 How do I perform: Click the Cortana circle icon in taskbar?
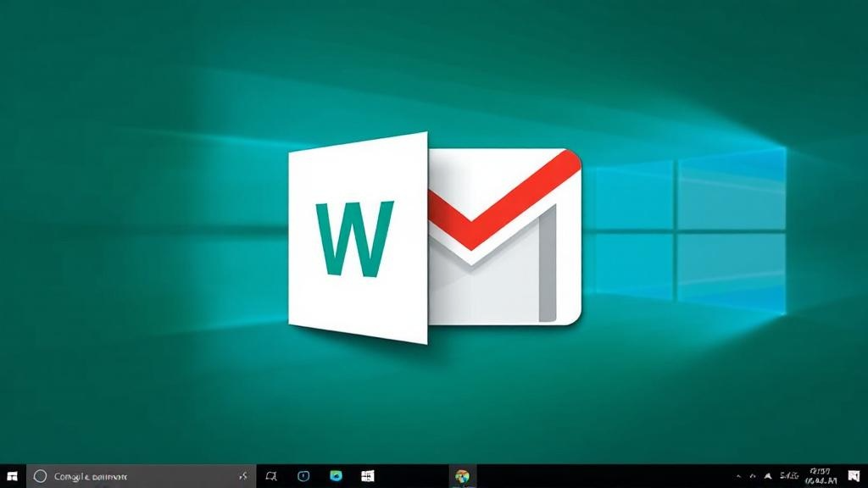click(40, 476)
